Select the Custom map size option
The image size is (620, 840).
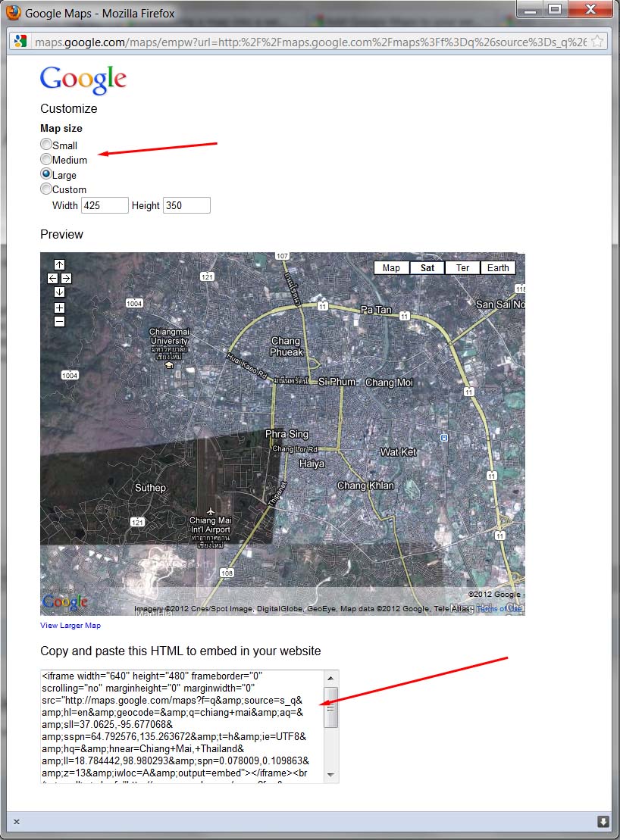tap(46, 189)
